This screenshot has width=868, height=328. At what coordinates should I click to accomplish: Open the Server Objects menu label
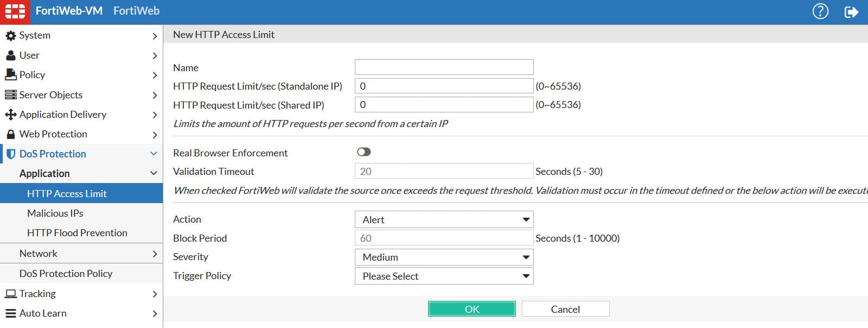[51, 95]
